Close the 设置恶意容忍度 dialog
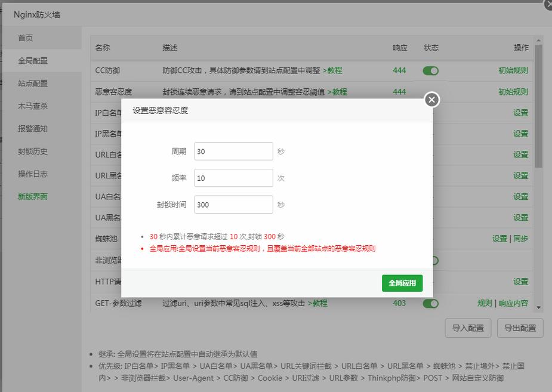 431,100
